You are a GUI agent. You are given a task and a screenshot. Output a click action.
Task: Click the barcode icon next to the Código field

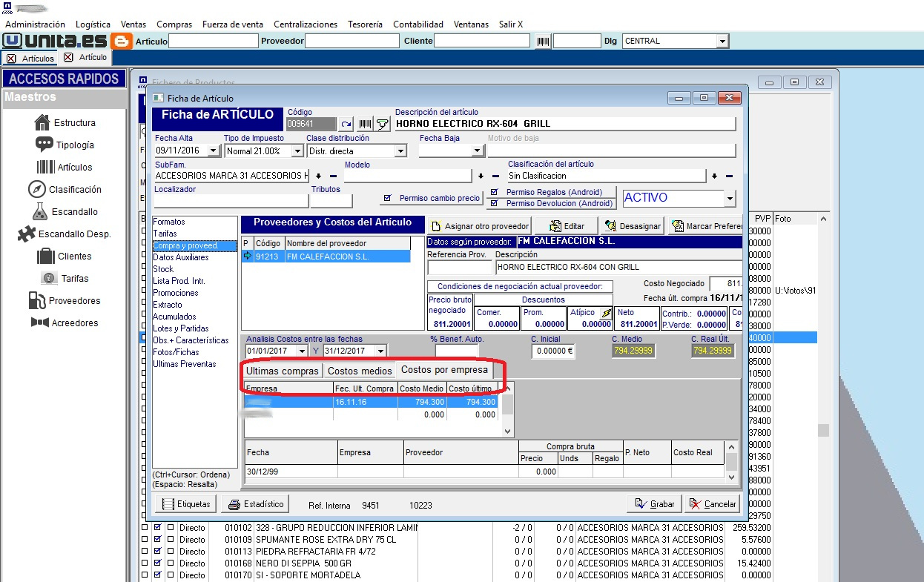(x=365, y=124)
